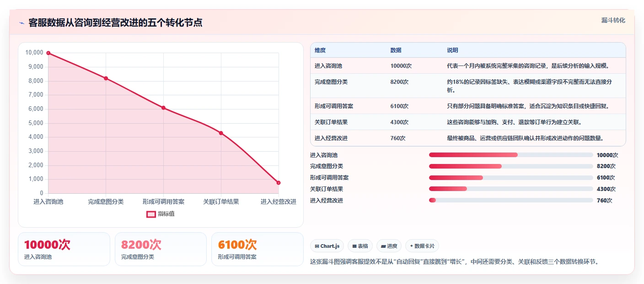Viewport: 644px width, 284px height.
Task: Click the 表格 chip
Action: (360, 246)
